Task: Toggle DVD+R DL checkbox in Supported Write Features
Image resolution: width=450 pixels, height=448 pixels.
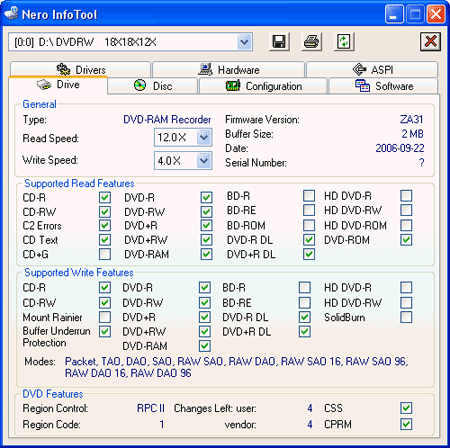Action: pos(304,332)
